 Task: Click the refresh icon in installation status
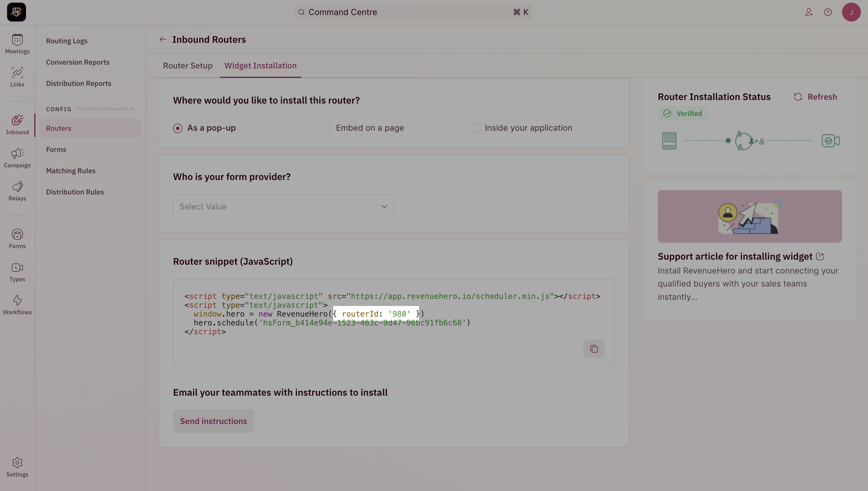798,97
